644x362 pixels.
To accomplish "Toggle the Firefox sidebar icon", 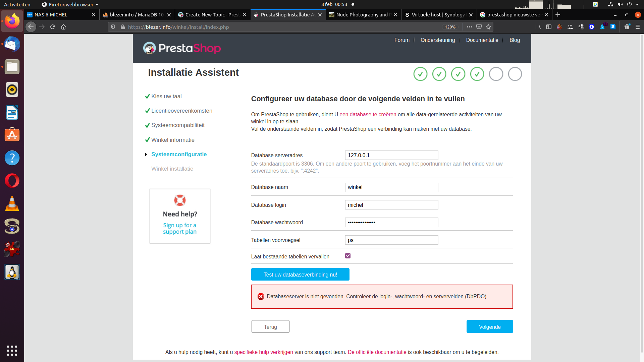I will (549, 27).
